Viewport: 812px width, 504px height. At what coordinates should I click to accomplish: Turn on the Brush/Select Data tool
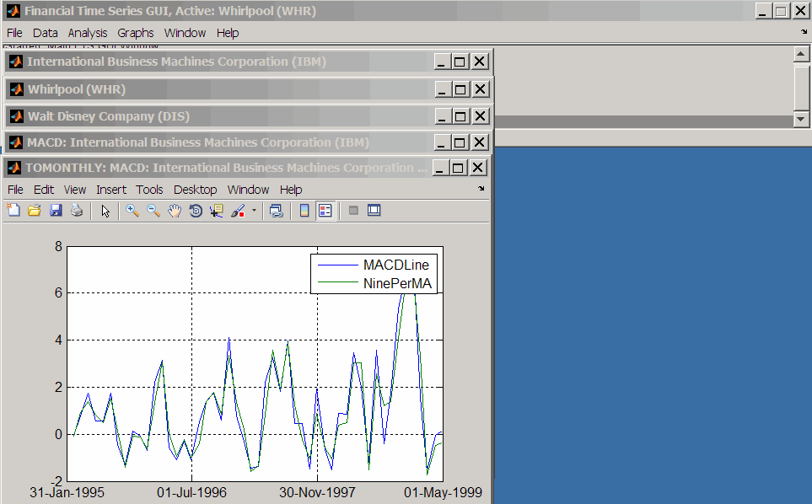[x=237, y=211]
